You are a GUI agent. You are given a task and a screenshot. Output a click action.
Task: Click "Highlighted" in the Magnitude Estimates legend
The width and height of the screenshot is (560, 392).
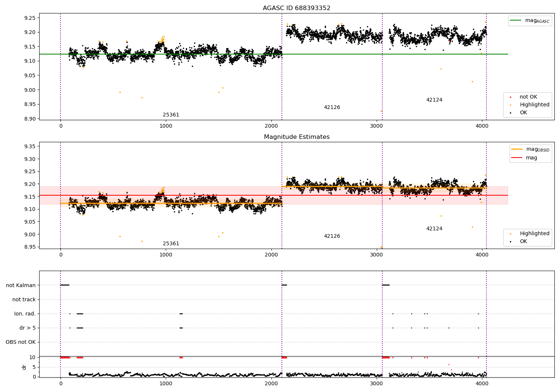point(535,233)
